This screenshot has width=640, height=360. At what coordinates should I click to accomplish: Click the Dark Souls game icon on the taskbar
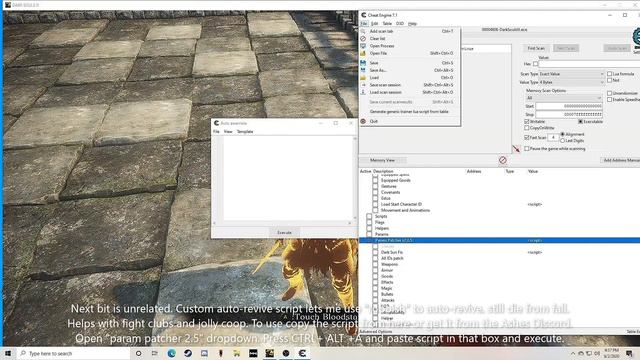(269, 353)
